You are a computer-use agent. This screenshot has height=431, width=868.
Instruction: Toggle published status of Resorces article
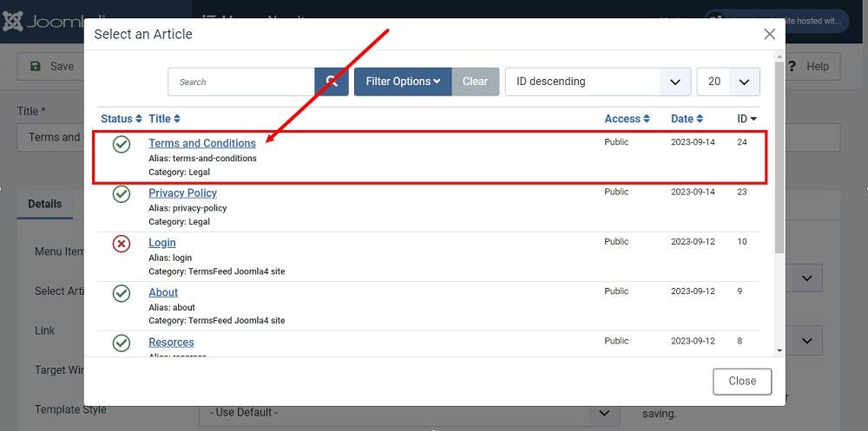tap(122, 343)
